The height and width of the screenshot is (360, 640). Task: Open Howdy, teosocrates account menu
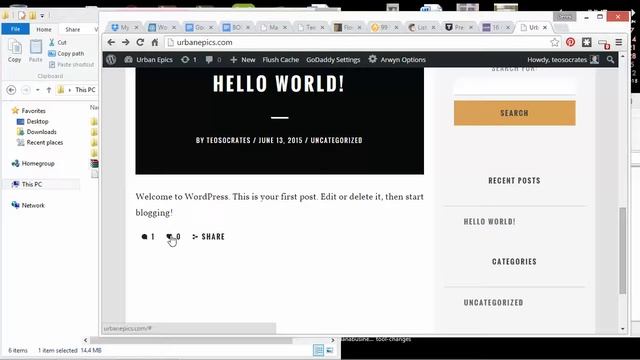point(563,60)
